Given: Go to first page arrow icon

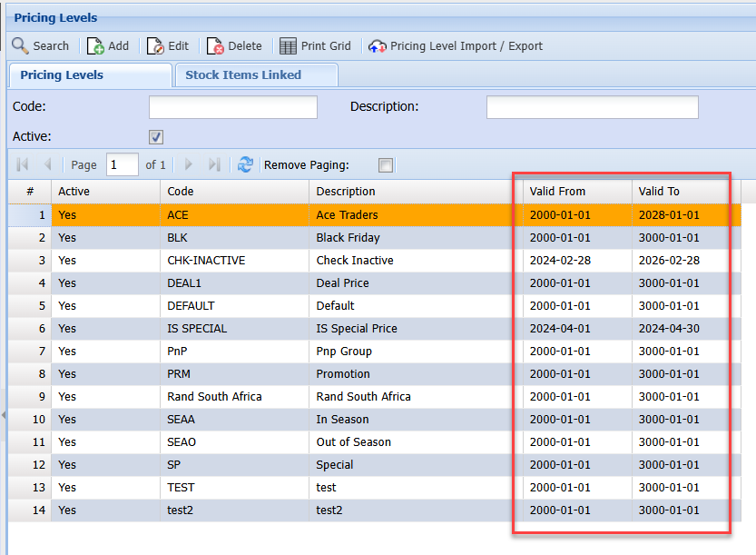Looking at the screenshot, I should tap(23, 164).
